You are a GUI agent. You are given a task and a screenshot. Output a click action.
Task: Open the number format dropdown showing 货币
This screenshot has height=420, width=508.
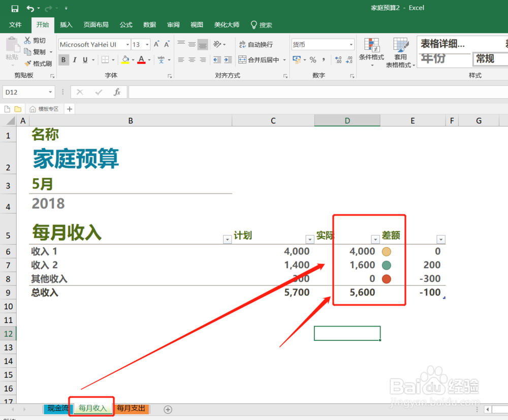pos(351,44)
